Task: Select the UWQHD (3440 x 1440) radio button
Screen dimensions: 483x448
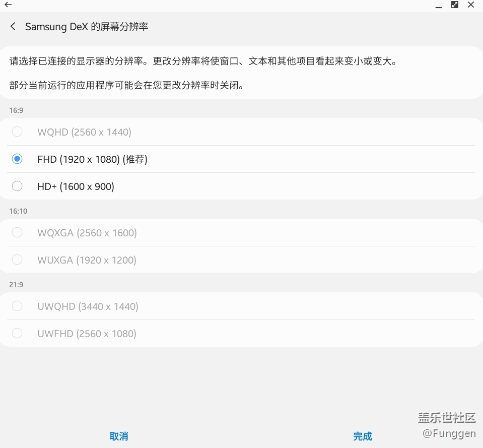Action: [x=17, y=306]
